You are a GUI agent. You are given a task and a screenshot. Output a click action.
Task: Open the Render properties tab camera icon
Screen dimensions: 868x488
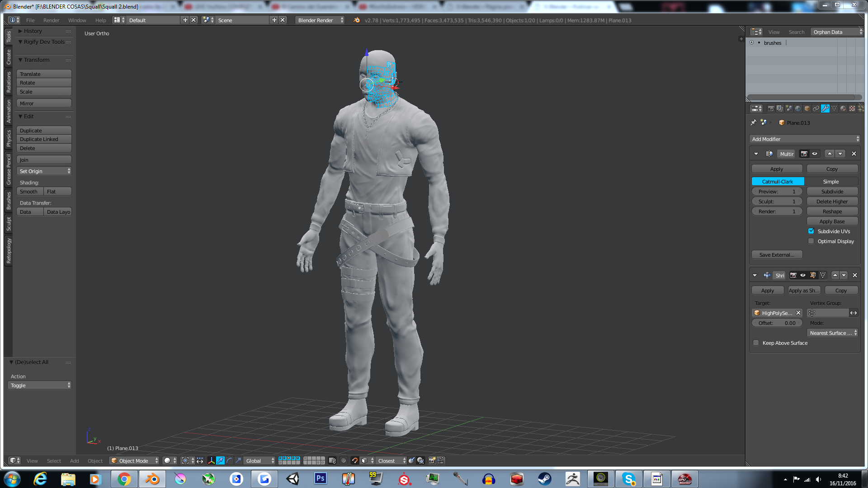coord(771,108)
